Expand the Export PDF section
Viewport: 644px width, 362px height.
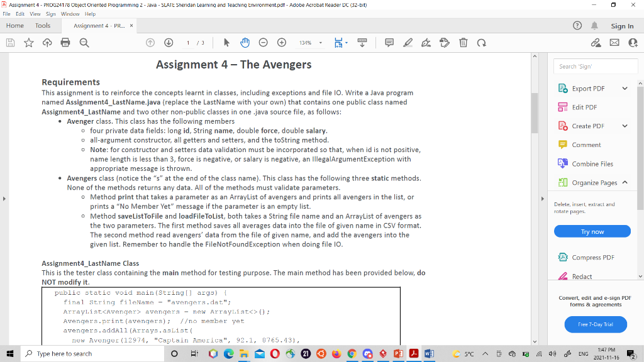pyautogui.click(x=625, y=88)
